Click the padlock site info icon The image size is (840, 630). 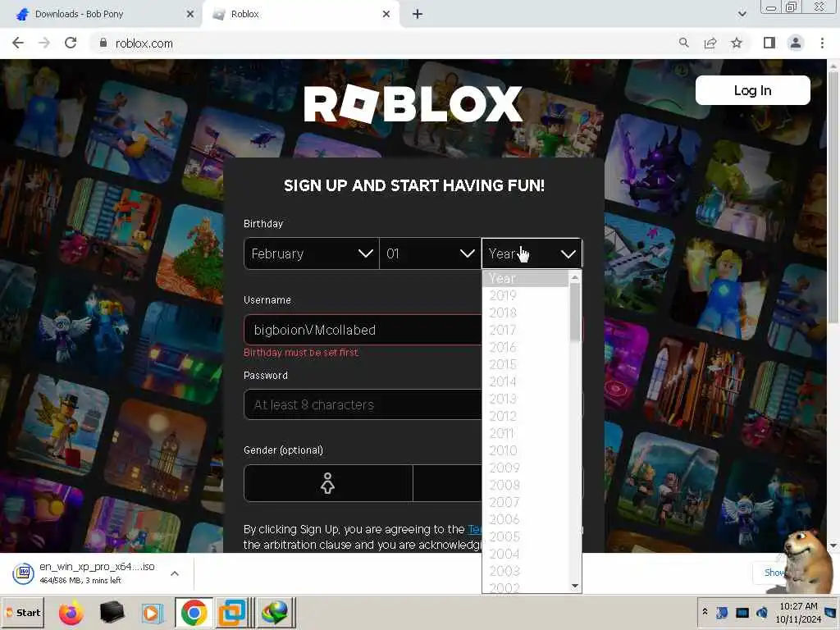coord(103,43)
